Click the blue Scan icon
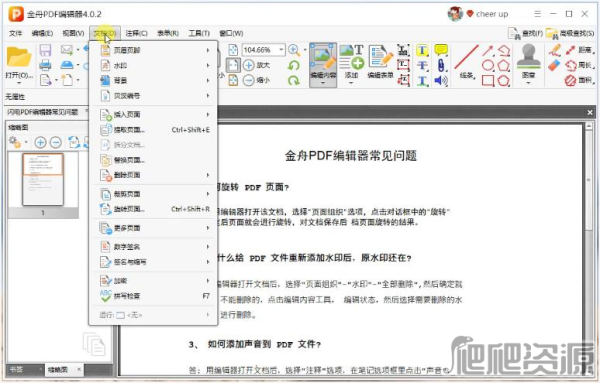600x383 pixels. (67, 65)
